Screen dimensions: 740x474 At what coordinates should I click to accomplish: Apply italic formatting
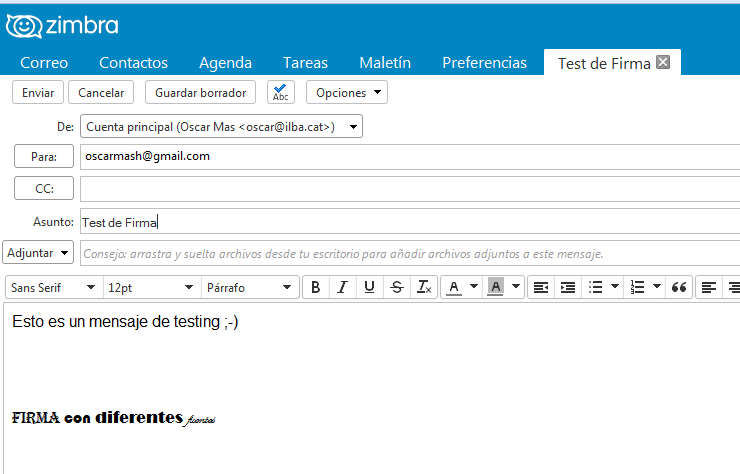[x=343, y=287]
